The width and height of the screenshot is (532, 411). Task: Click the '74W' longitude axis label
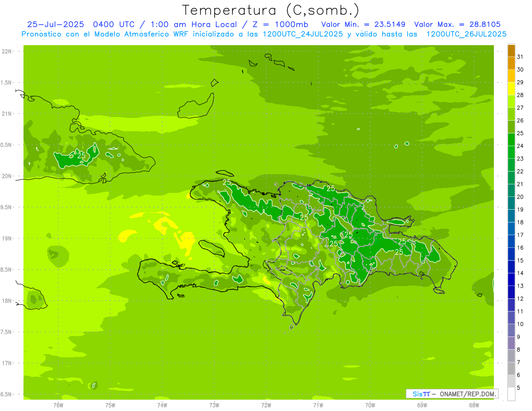click(x=162, y=405)
